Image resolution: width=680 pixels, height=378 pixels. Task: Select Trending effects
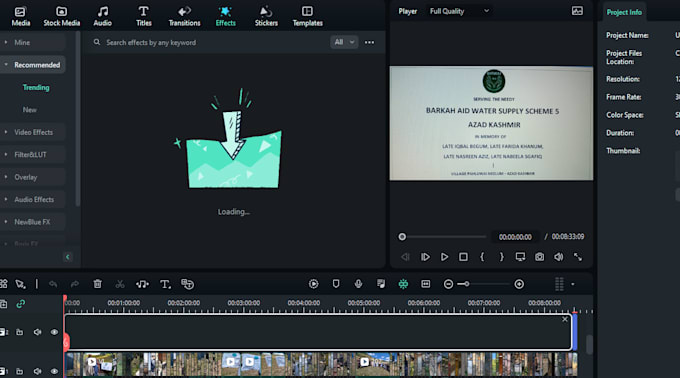coord(36,88)
